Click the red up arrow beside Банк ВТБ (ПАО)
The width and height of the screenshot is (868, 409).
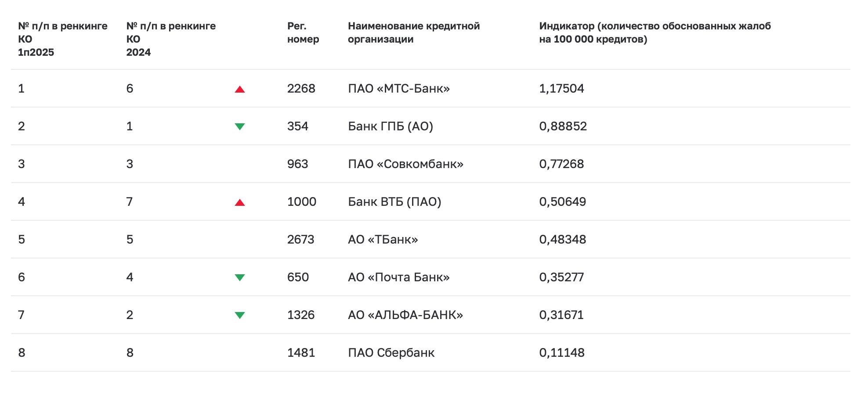click(x=239, y=203)
